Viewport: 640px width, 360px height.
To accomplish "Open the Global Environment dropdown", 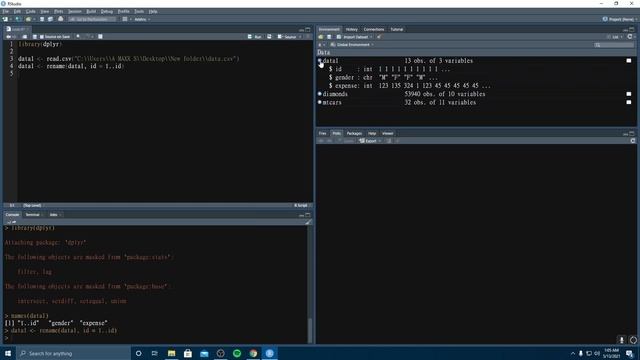I will pyautogui.click(x=352, y=44).
